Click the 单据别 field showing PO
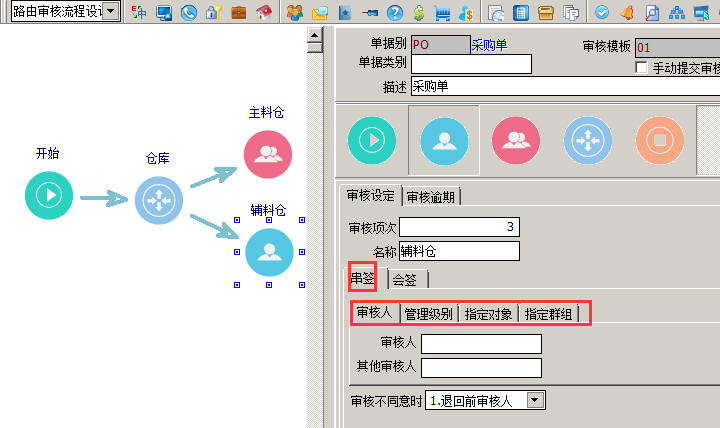This screenshot has height=428, width=720. point(440,45)
